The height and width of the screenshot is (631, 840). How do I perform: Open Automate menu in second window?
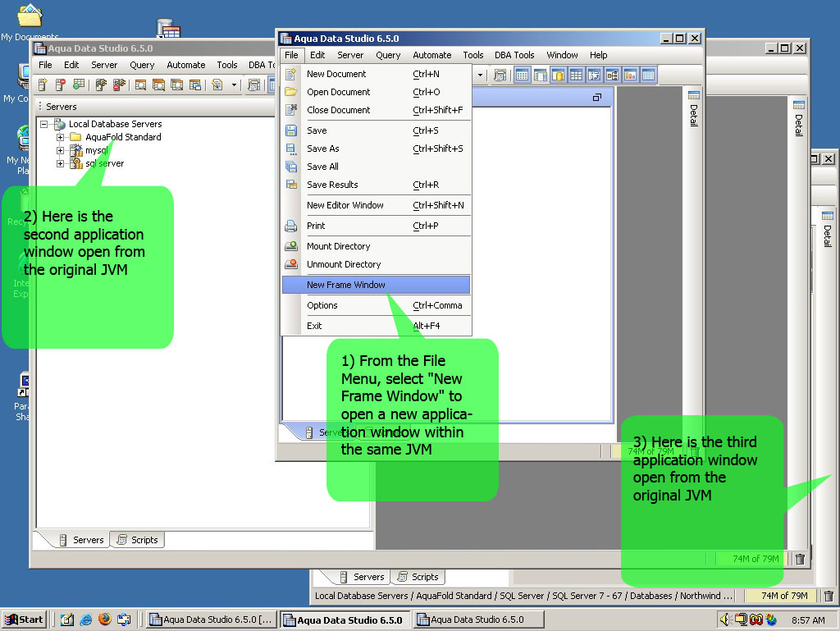point(186,65)
